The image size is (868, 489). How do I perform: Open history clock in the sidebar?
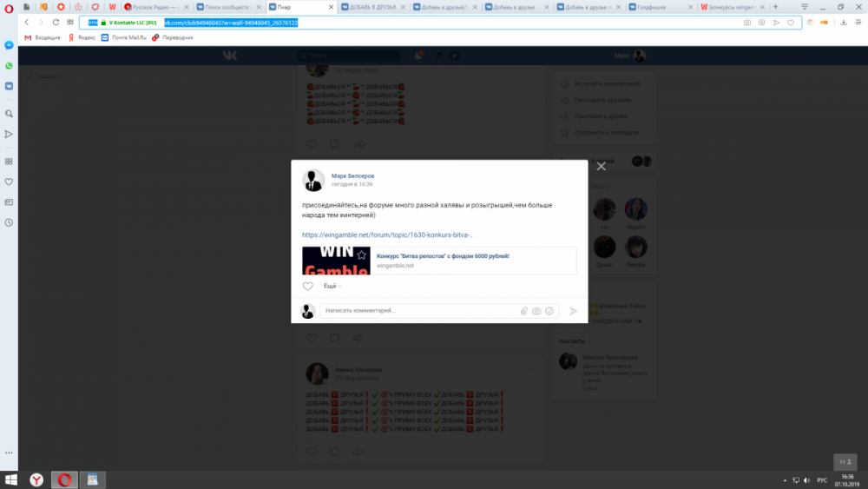(x=9, y=222)
